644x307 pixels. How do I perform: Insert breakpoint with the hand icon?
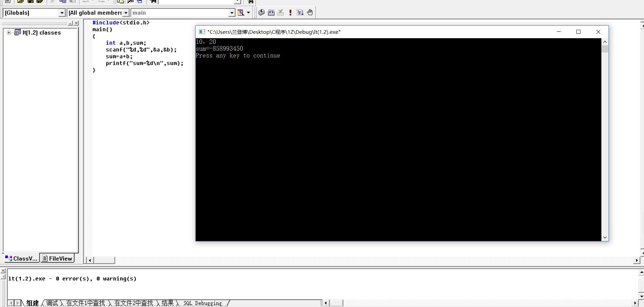coord(310,13)
